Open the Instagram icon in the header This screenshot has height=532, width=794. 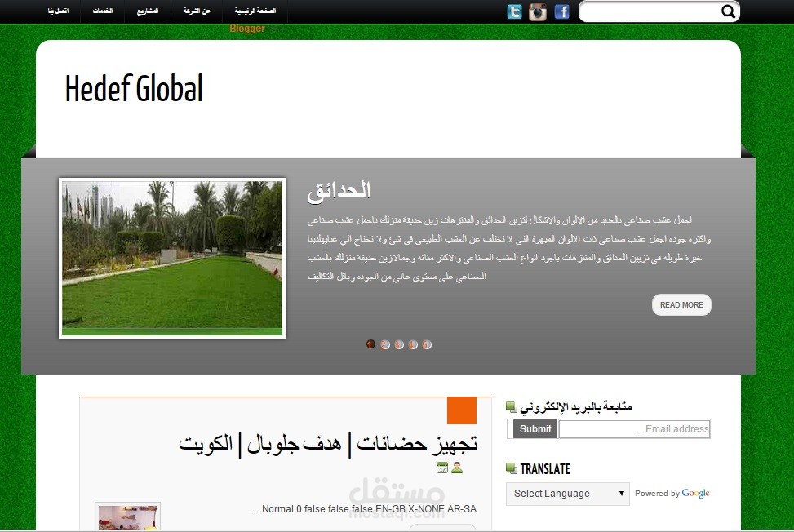tap(538, 11)
